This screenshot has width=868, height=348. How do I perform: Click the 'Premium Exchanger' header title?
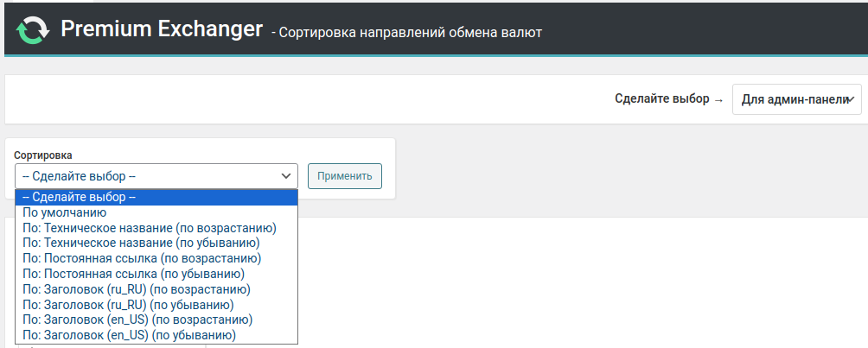(162, 28)
